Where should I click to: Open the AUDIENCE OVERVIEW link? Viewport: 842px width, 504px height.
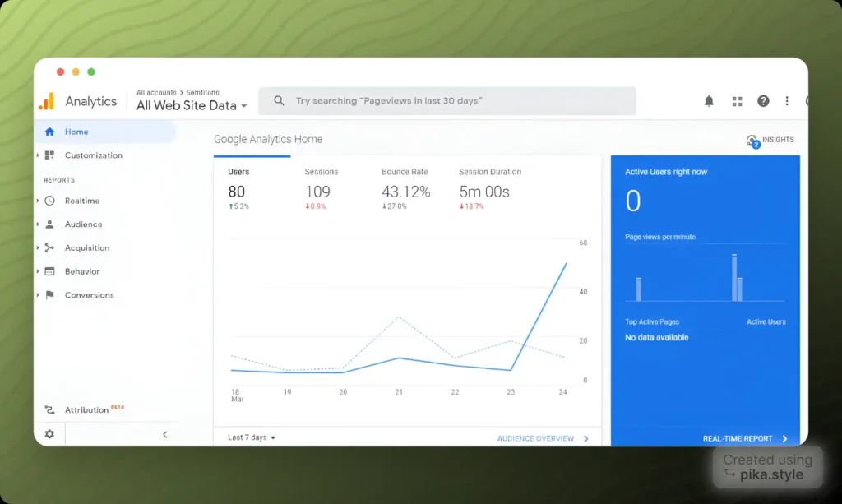(535, 438)
